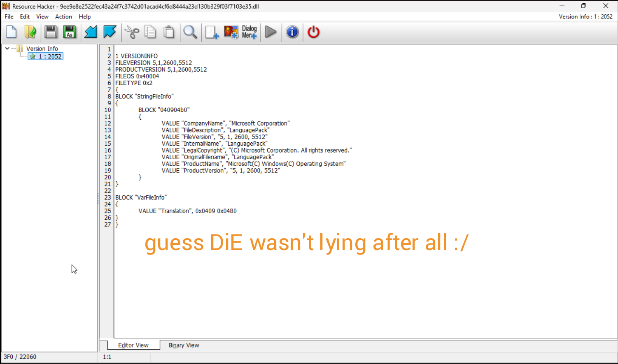618x364 pixels.
Task: Open the Action menu
Action: [63, 17]
